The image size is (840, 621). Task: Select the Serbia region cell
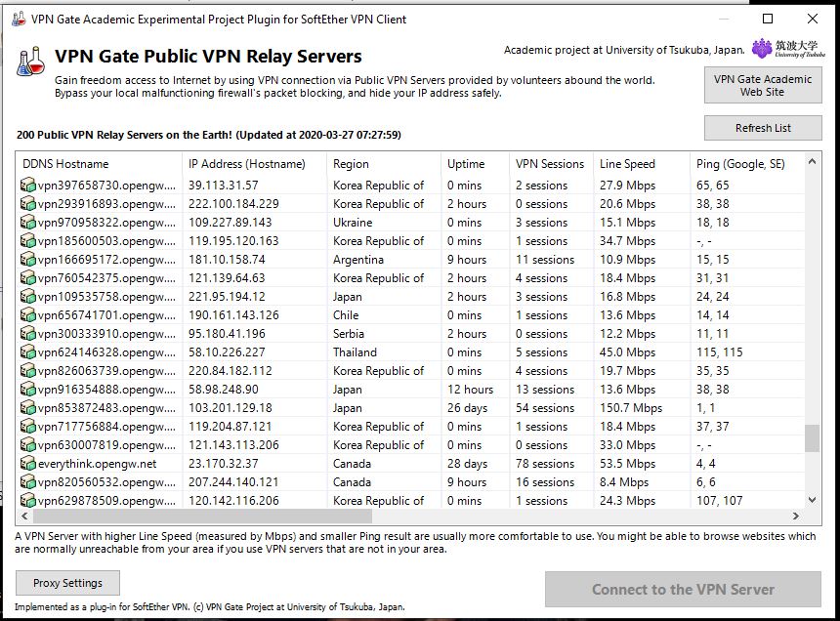pyautogui.click(x=349, y=334)
